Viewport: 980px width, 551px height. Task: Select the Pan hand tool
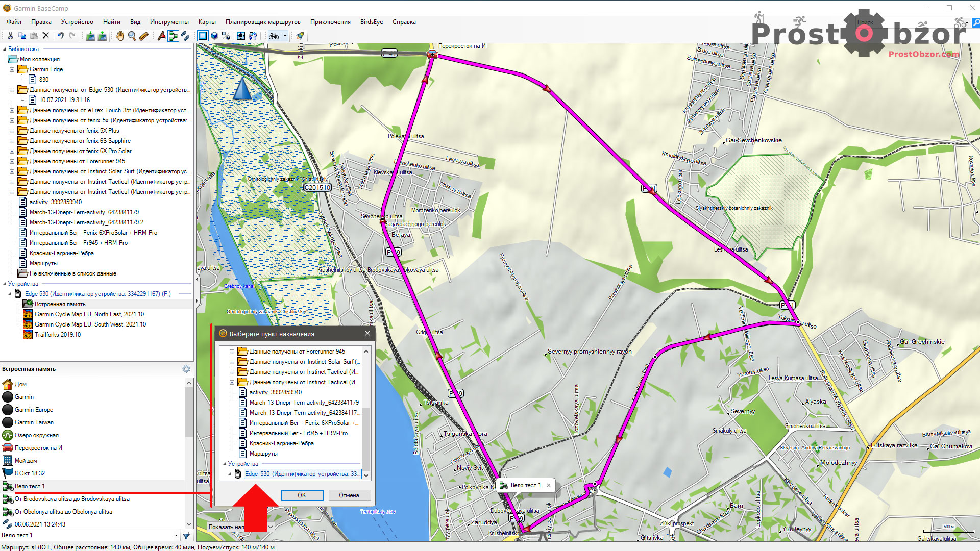click(x=120, y=36)
